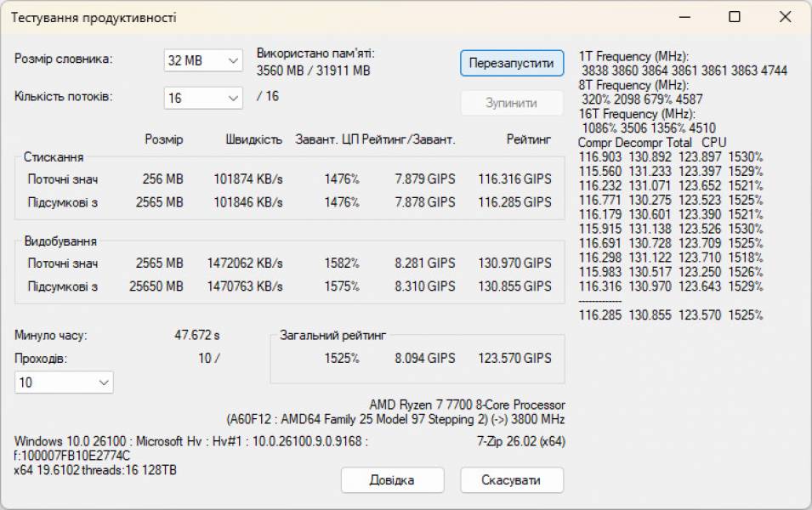
Task: Close the Тестування продуктивності window
Action: (785, 17)
